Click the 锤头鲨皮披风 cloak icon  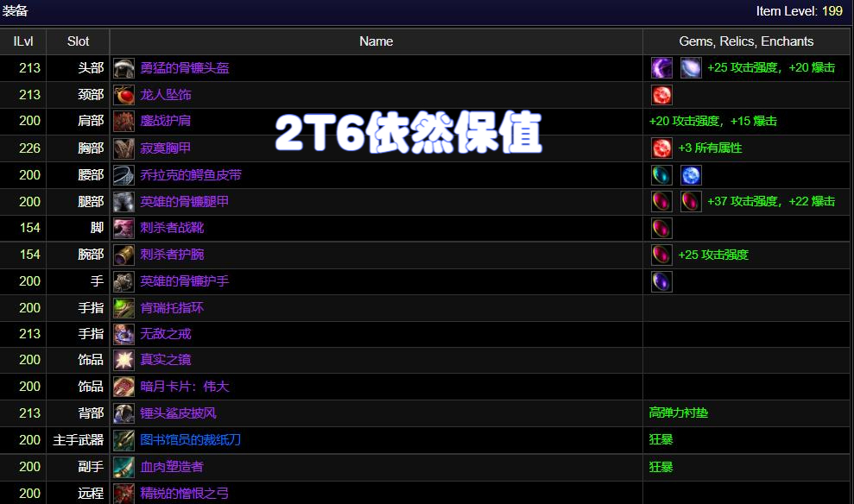point(123,413)
